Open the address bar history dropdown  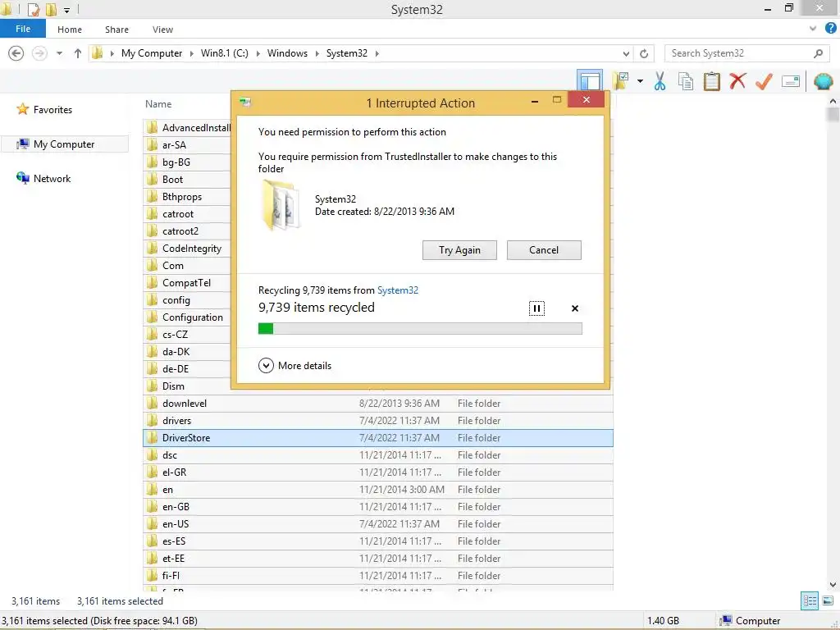pos(626,53)
